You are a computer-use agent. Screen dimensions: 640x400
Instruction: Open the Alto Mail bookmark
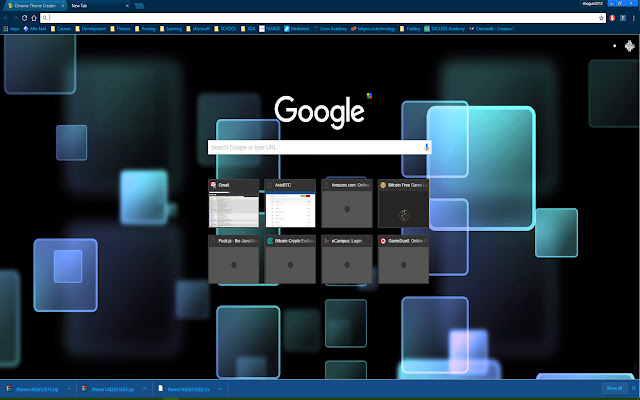[x=35, y=29]
